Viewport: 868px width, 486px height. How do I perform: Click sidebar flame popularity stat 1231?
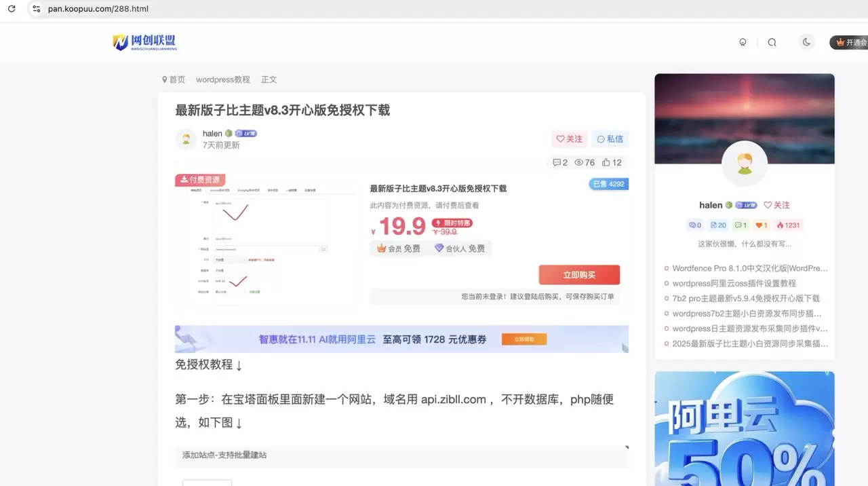pos(788,225)
